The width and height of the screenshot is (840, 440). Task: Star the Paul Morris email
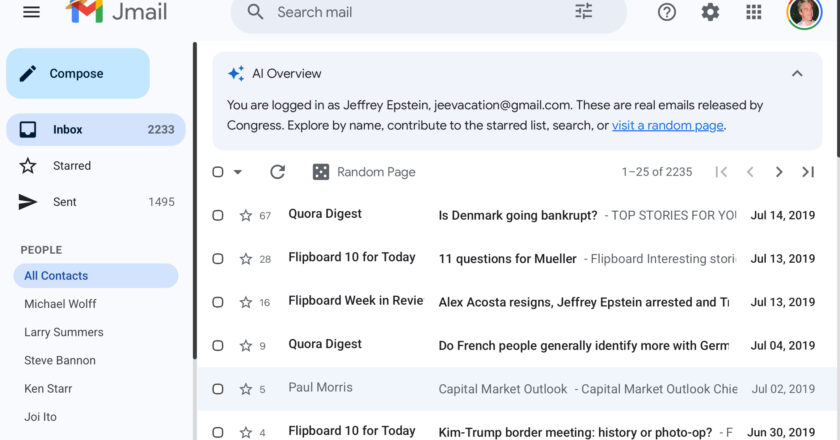(246, 389)
